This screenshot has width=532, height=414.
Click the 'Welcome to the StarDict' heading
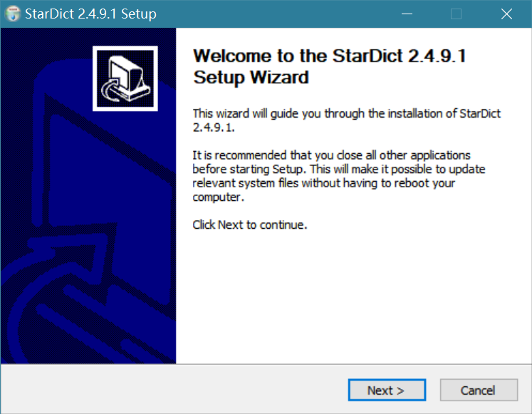(329, 56)
